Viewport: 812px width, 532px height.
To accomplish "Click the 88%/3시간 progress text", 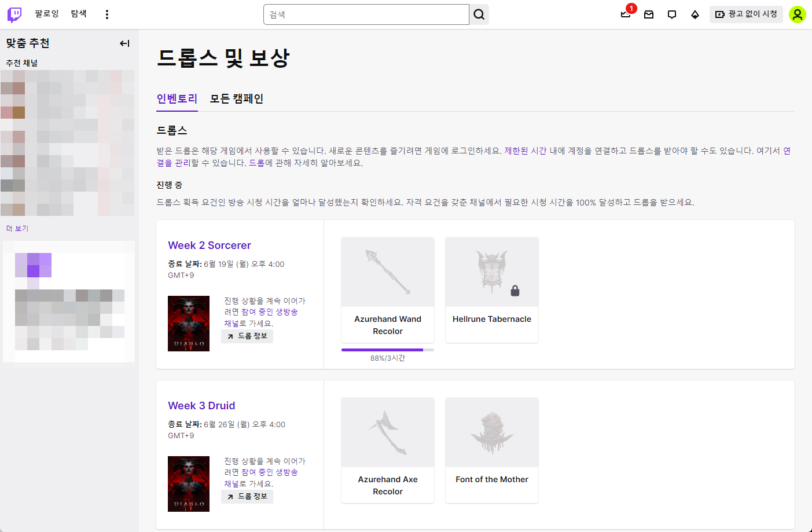I will pyautogui.click(x=388, y=358).
